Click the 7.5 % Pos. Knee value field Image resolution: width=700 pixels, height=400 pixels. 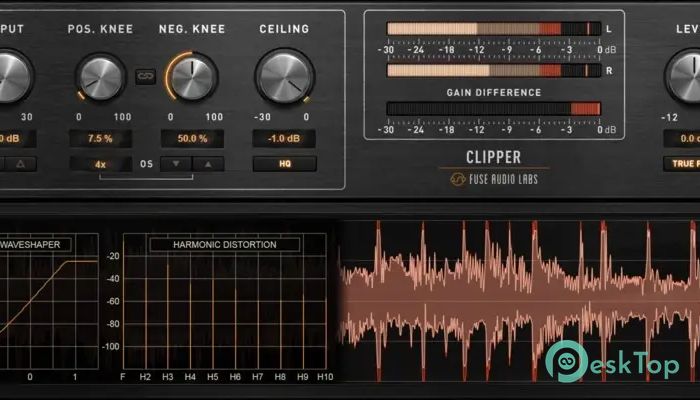[x=100, y=138]
